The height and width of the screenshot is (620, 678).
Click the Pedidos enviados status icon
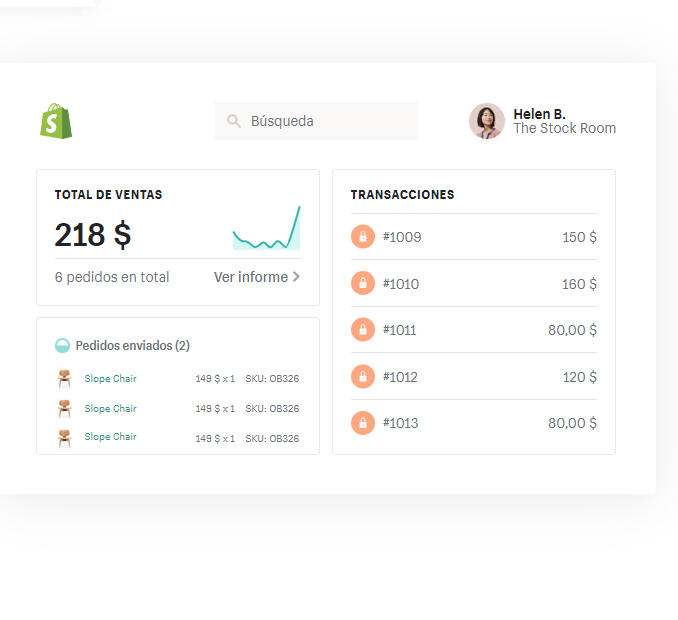[x=62, y=345]
